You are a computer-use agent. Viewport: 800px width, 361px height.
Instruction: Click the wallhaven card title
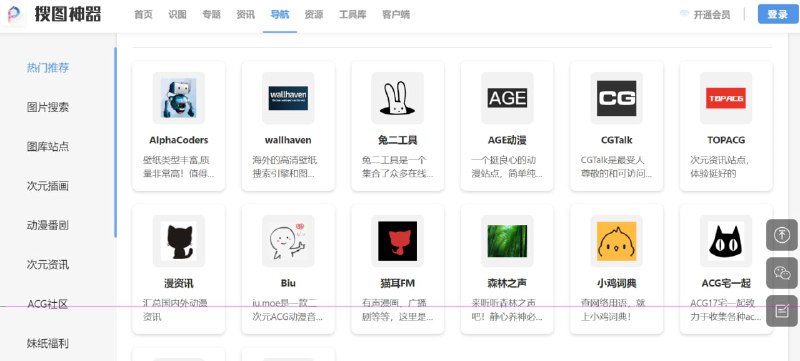pyautogui.click(x=288, y=140)
